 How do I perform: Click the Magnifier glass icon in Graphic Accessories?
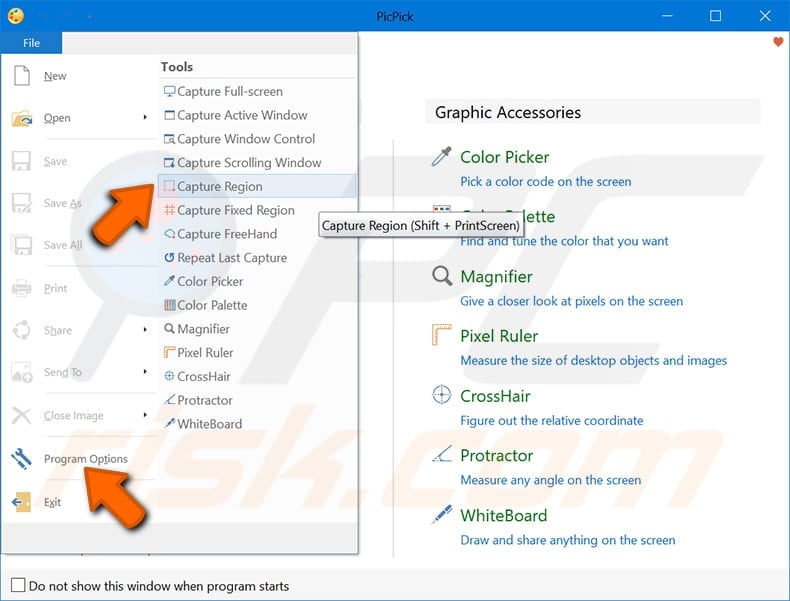click(442, 276)
